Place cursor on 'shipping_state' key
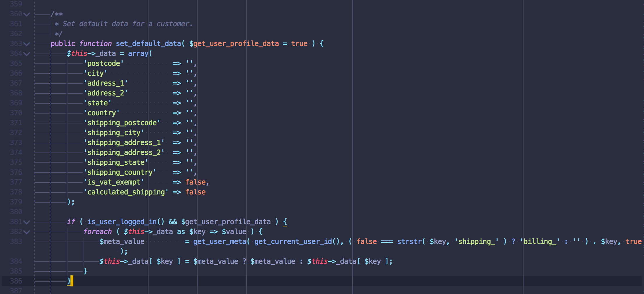The width and height of the screenshot is (644, 294). [x=116, y=162]
